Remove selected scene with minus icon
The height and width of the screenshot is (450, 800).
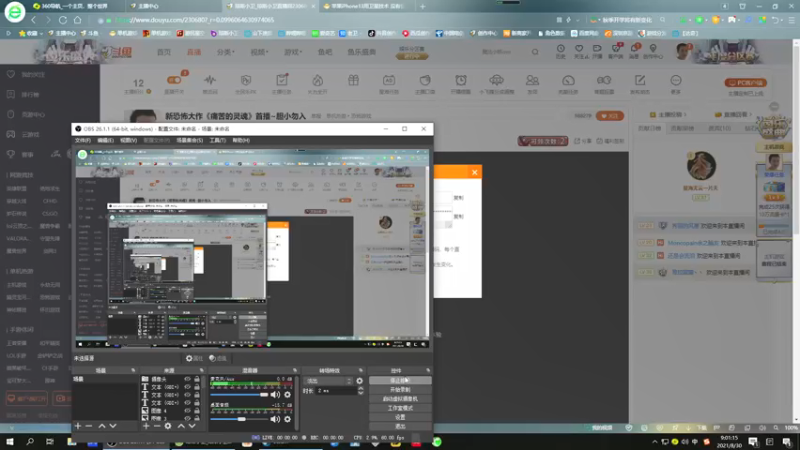coord(89,426)
